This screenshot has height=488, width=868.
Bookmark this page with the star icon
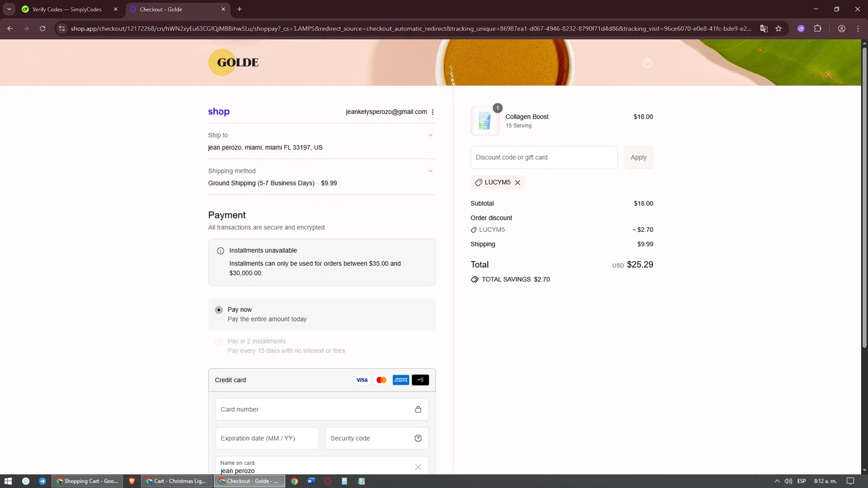(778, 28)
